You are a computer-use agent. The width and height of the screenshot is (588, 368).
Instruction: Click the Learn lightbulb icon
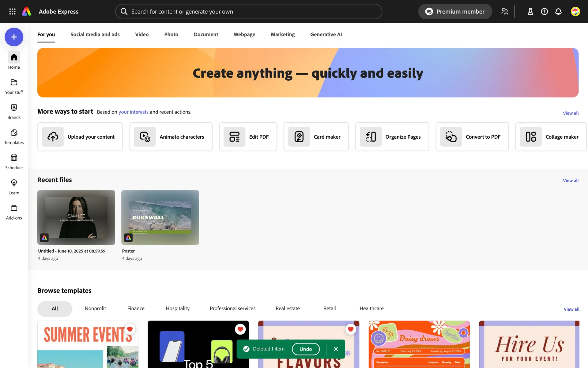point(14,183)
